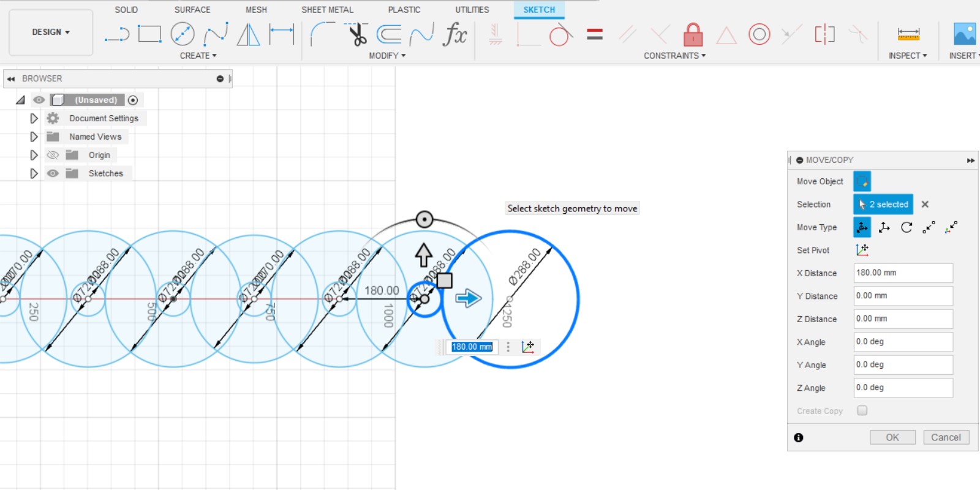Toggle the Move Object sketch objects icon
Screen dimensions: 980x490
pyautogui.click(x=862, y=181)
